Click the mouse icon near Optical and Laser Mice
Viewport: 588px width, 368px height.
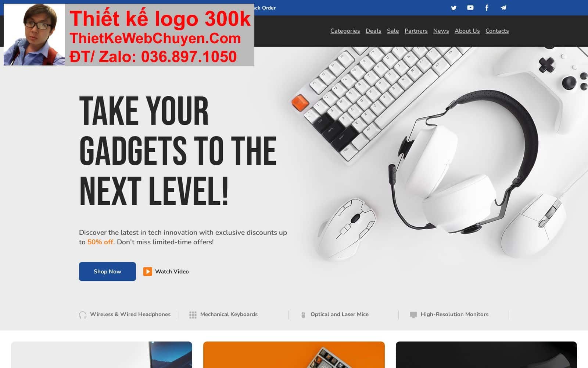point(303,315)
